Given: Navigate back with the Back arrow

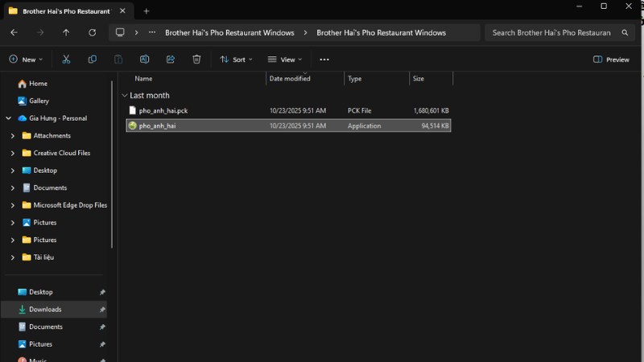Looking at the screenshot, I should tap(14, 33).
